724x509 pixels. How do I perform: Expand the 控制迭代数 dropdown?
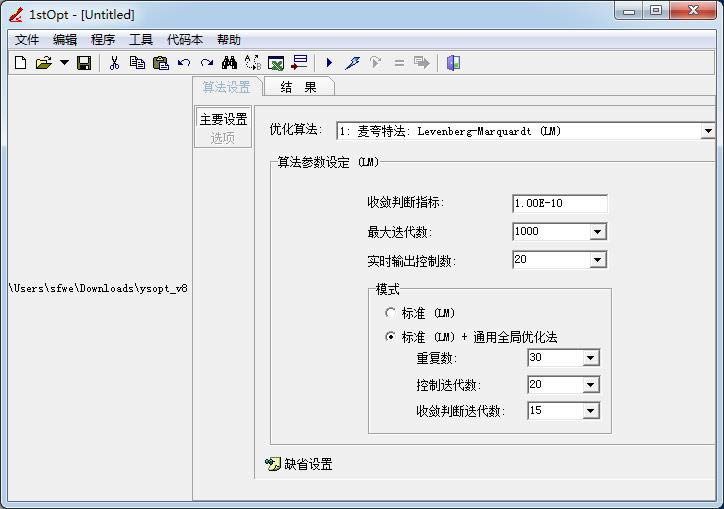590,384
